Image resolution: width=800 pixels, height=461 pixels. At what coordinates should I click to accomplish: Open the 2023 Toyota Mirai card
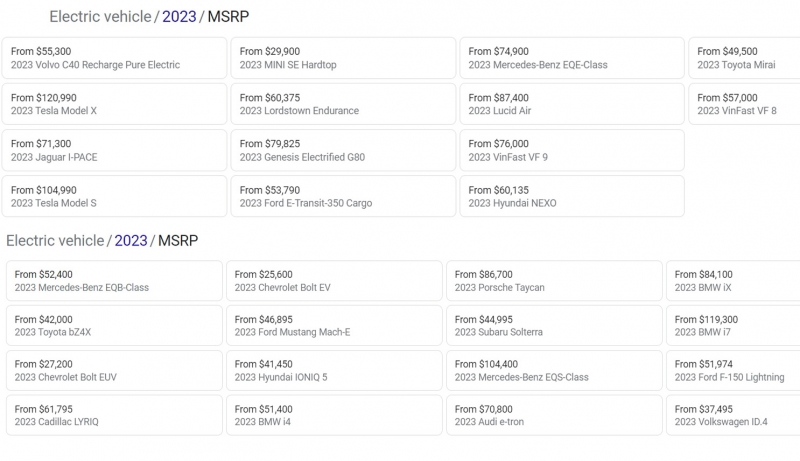745,58
